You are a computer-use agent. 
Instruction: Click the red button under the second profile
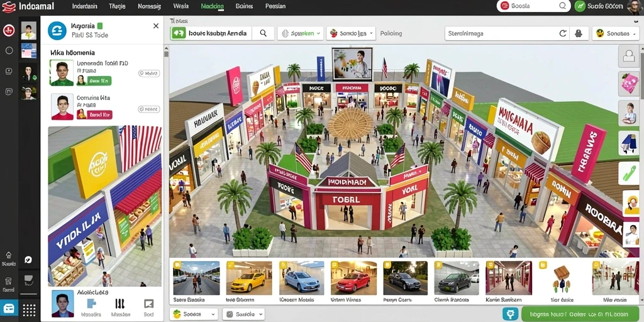click(x=100, y=114)
